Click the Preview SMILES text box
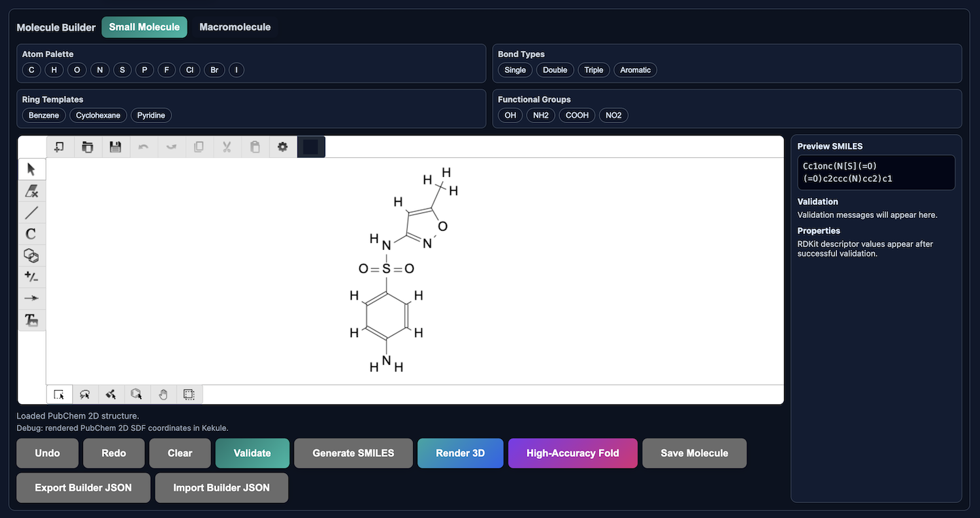The image size is (980, 518). click(x=876, y=173)
